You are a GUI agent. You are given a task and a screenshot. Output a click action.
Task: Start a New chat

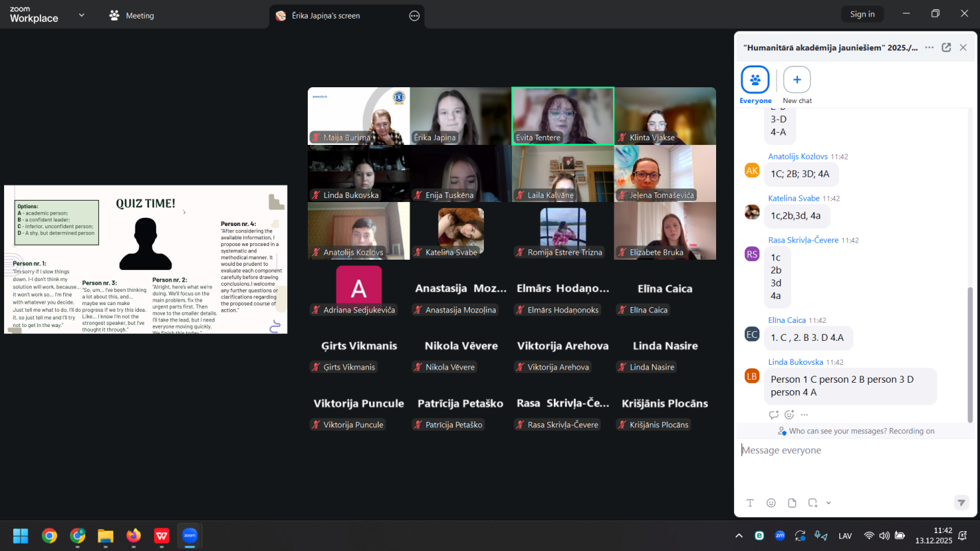(797, 80)
